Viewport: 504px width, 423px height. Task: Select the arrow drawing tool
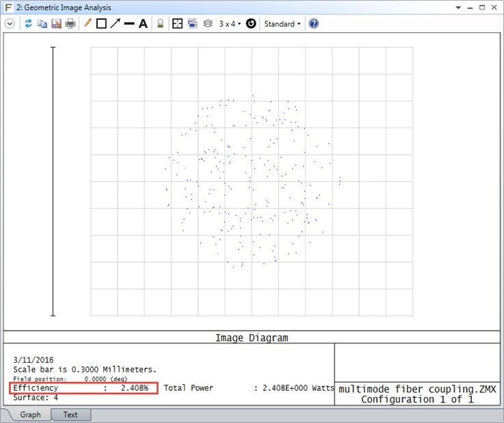(x=115, y=24)
